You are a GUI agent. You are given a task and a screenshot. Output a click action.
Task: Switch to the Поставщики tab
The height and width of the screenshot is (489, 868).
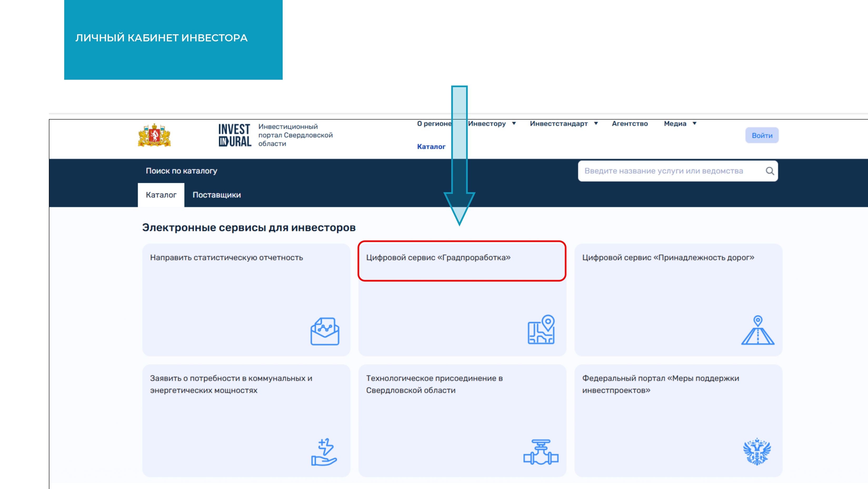216,195
